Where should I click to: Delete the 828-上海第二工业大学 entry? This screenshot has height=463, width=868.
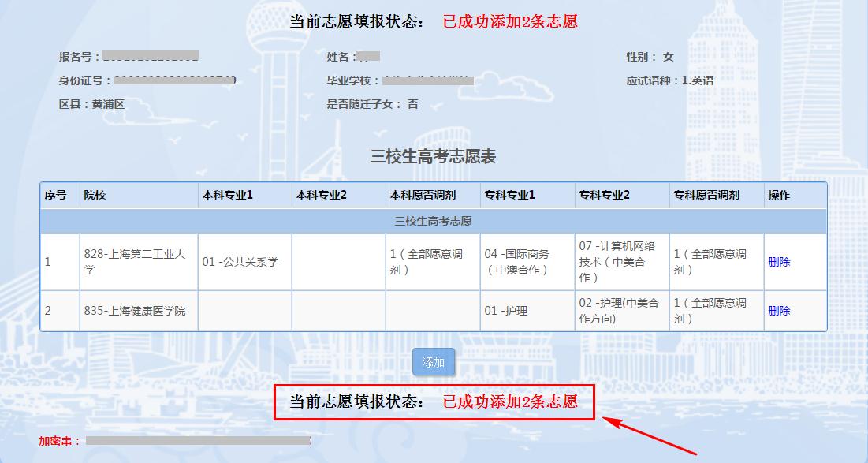tap(779, 262)
